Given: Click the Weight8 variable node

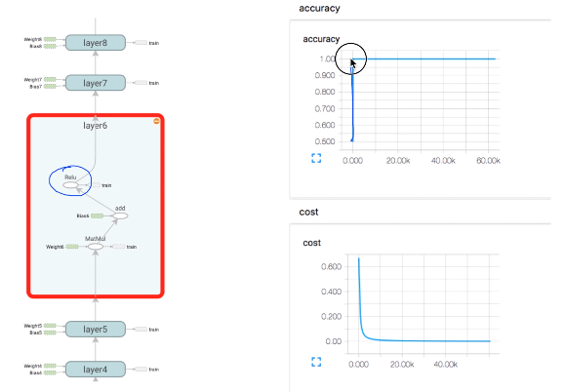Looking at the screenshot, I should (50, 39).
